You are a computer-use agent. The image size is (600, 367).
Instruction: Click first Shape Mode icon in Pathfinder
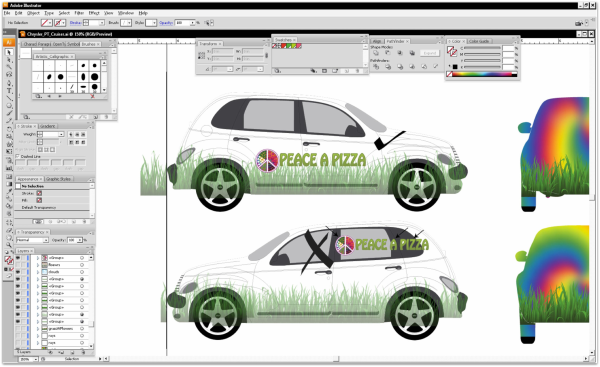coord(376,53)
